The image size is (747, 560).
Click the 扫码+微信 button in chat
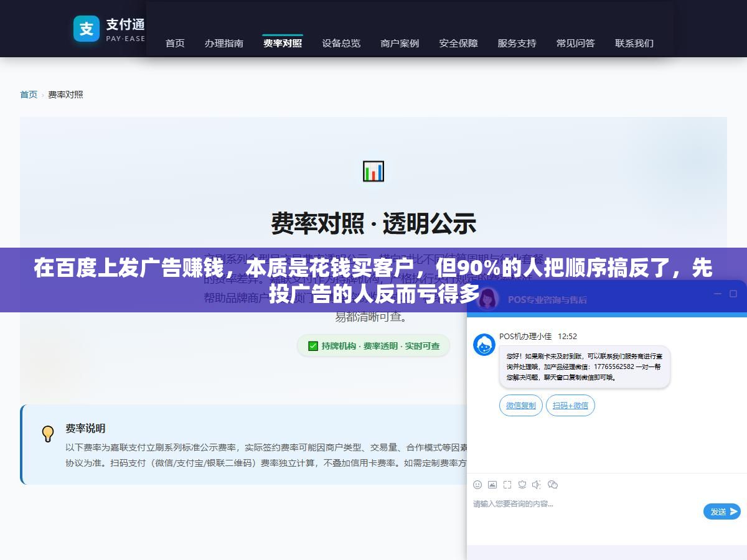[570, 406]
